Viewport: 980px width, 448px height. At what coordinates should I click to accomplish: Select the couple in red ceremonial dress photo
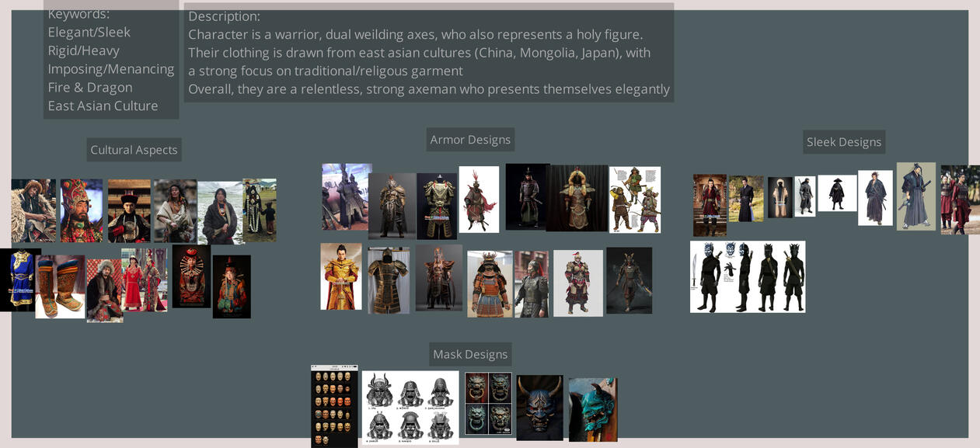145,280
